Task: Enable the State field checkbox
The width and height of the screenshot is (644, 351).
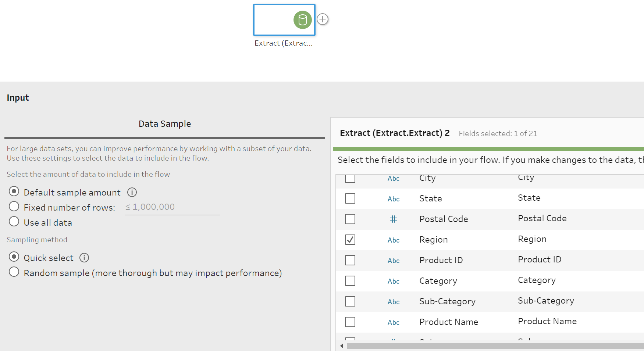Action: pos(349,198)
